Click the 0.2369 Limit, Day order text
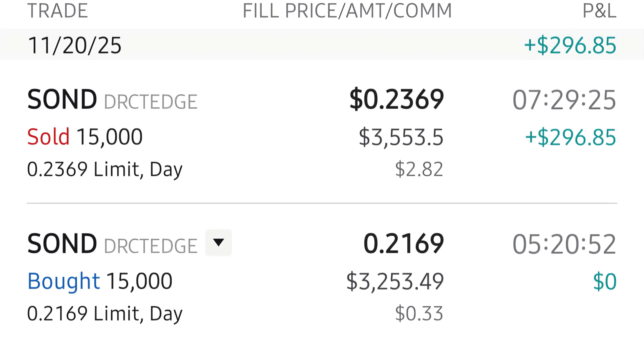Image resolution: width=644 pixels, height=345 pixels. pos(105,169)
